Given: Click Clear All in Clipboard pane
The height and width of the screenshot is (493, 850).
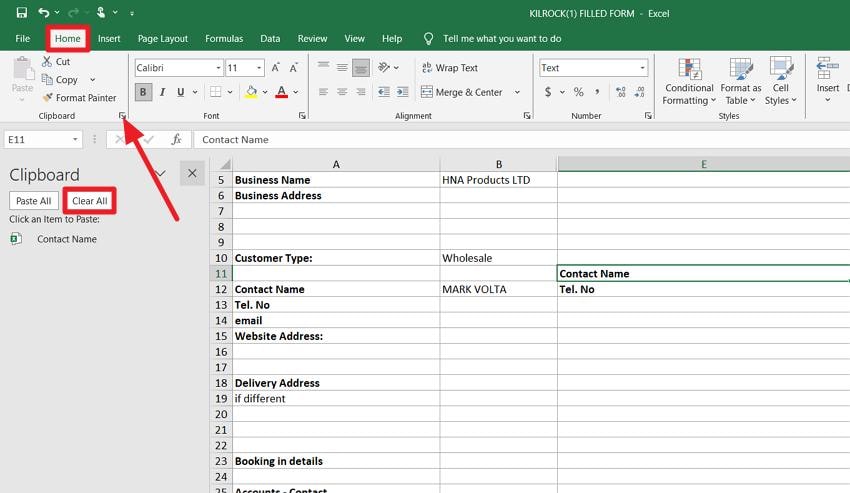Looking at the screenshot, I should pyautogui.click(x=89, y=201).
